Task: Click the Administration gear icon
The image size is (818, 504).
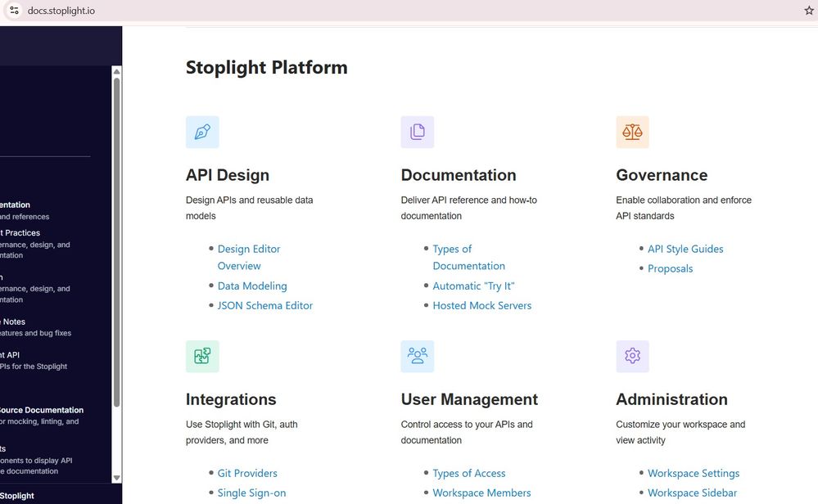Action: tap(632, 356)
